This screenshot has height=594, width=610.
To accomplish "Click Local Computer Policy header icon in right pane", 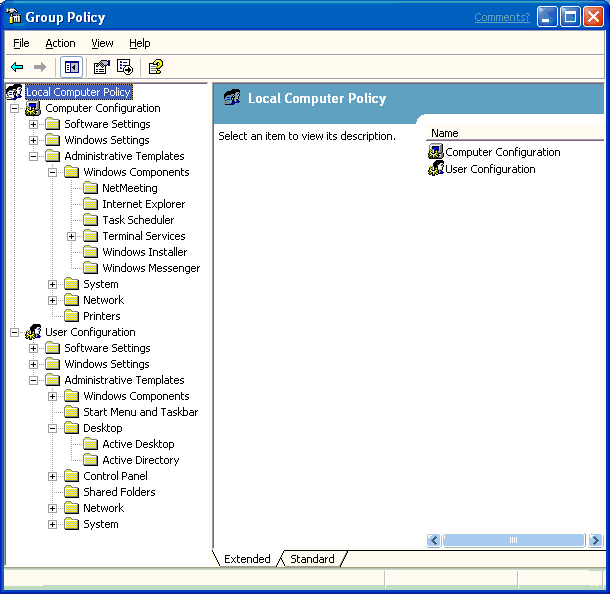I will [x=232, y=98].
